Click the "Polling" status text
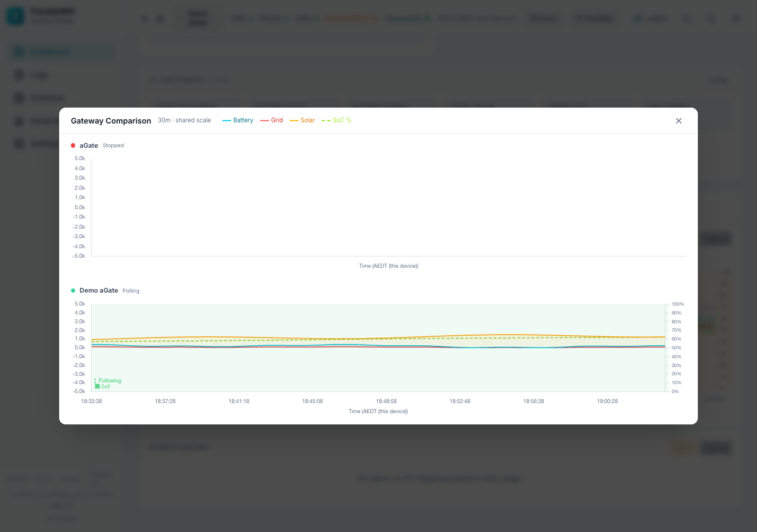 coord(131,291)
